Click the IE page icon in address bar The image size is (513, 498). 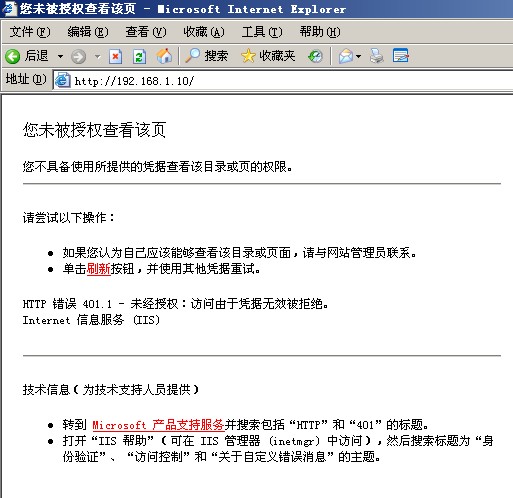point(63,80)
